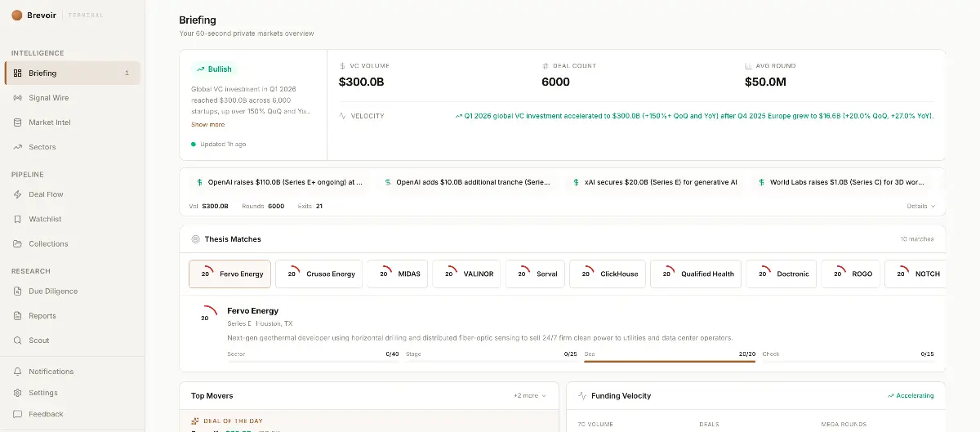Click the Settings gear icon

[18, 392]
